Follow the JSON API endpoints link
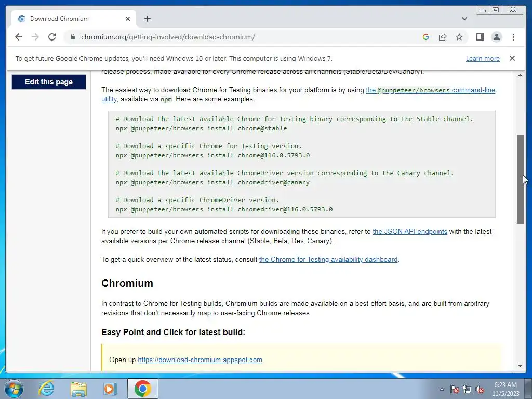Screen dimensions: 532x399 point(410,231)
